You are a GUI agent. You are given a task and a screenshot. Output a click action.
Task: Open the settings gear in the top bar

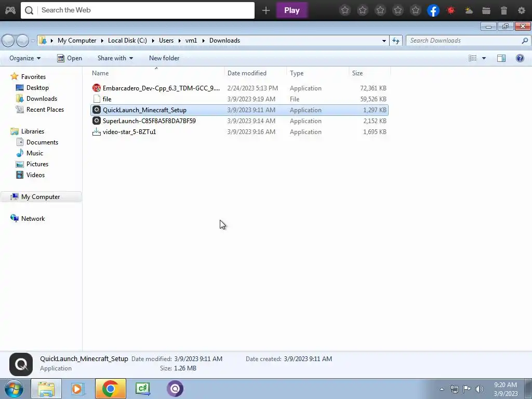[x=522, y=10]
